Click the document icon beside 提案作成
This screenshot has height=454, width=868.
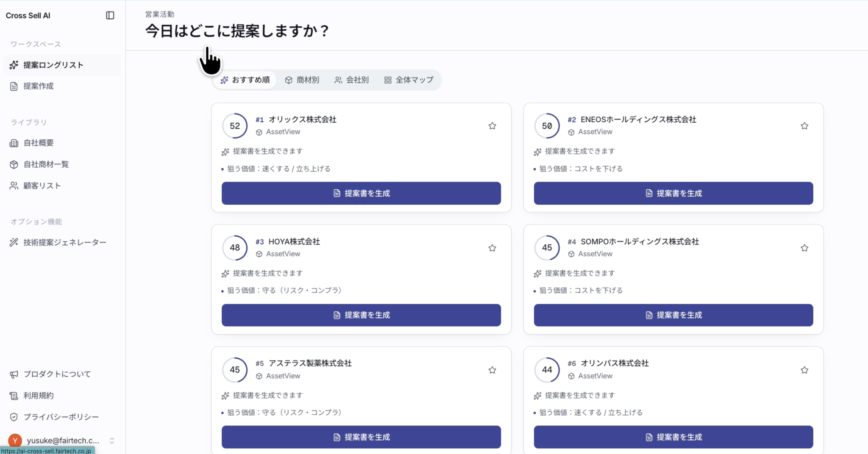click(x=14, y=86)
